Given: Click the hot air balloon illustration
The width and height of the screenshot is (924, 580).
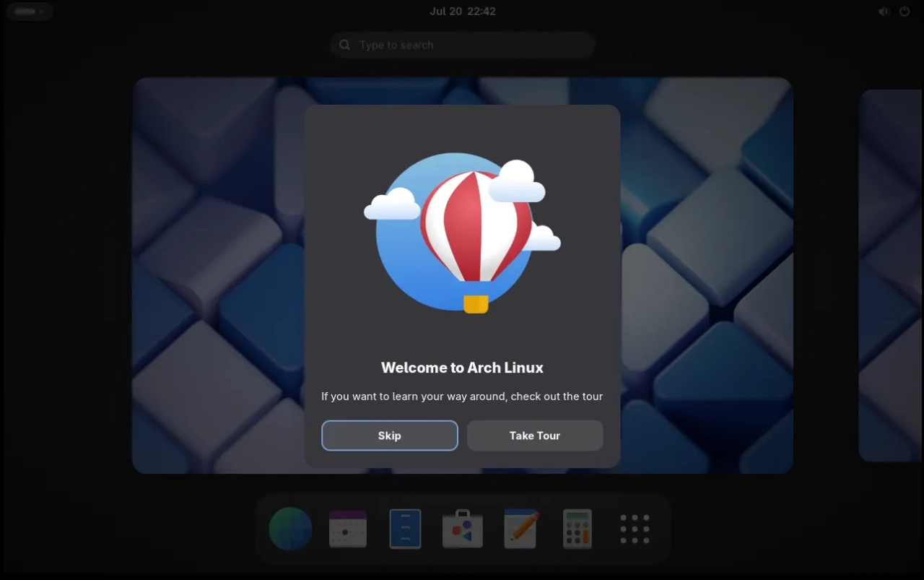Looking at the screenshot, I should pos(463,233).
